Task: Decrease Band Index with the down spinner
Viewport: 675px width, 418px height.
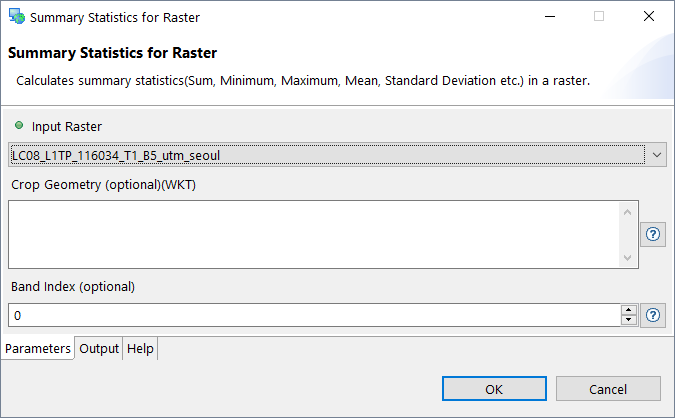Action: tap(628, 321)
